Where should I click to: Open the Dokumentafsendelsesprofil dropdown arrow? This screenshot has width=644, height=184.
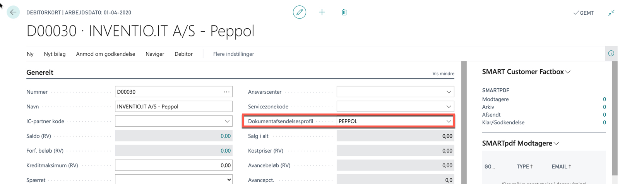pos(449,121)
